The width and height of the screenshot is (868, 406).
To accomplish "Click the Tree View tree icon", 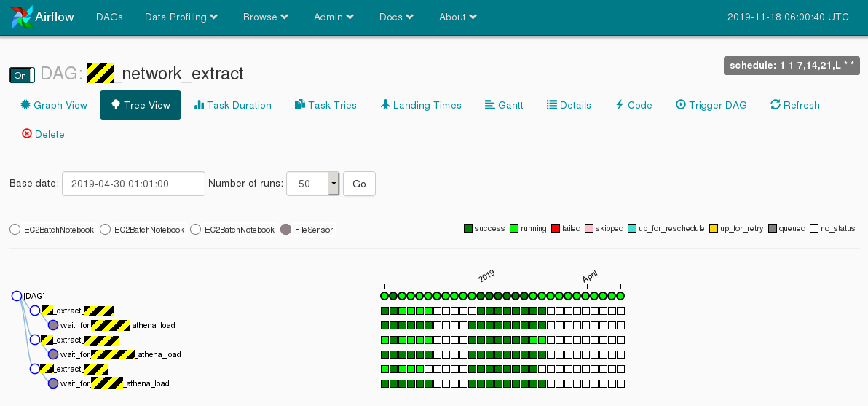I will pos(116,105).
